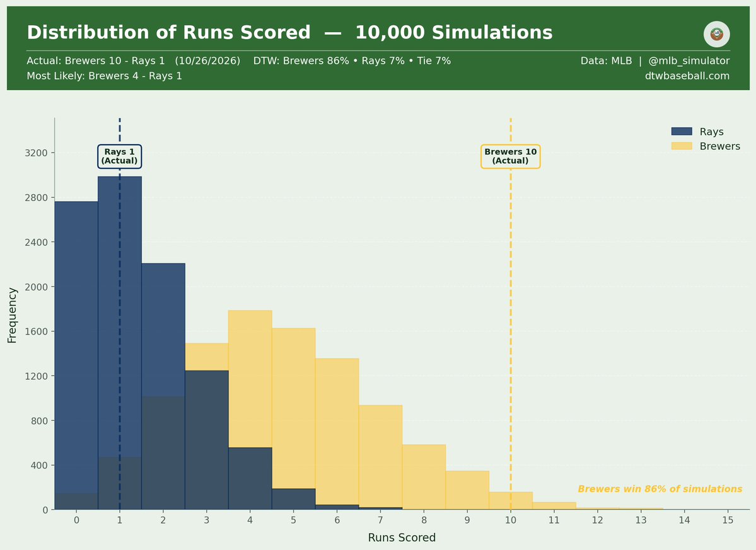
Task: Click the y-axis tick label 2800
Action: 36,197
